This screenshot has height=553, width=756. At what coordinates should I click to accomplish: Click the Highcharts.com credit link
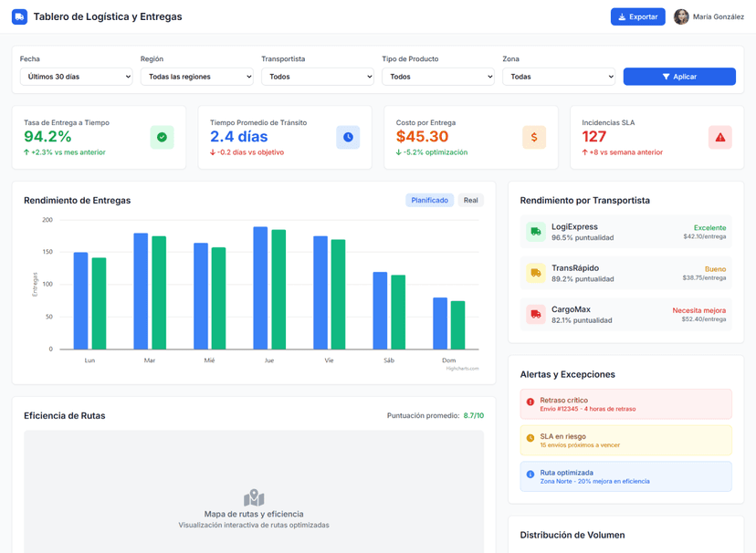tap(462, 369)
